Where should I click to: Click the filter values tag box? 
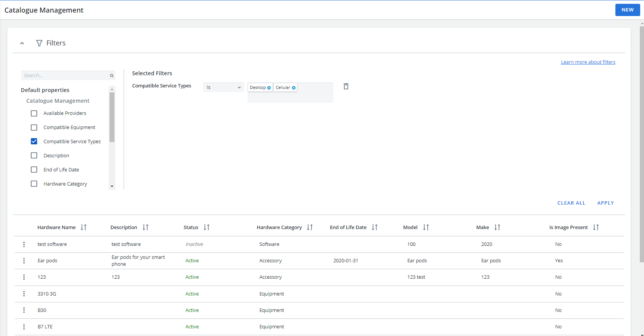pos(290,92)
